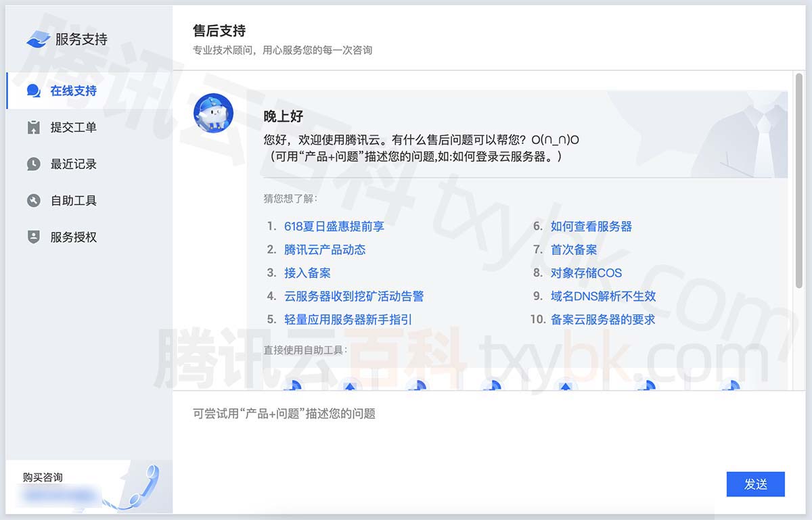Viewport: 812px width, 520px height.
Task: Click the 服务授权 shield icon
Action: (34, 237)
